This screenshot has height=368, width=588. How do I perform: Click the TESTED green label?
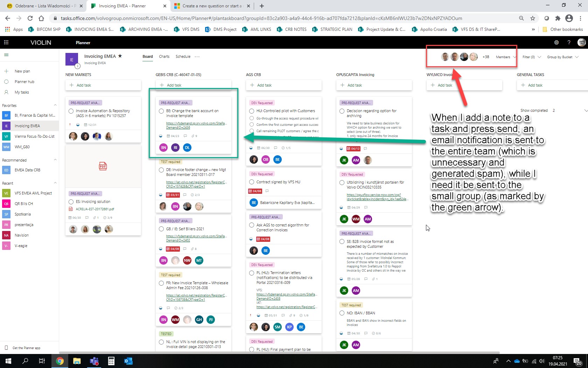pos(166,334)
